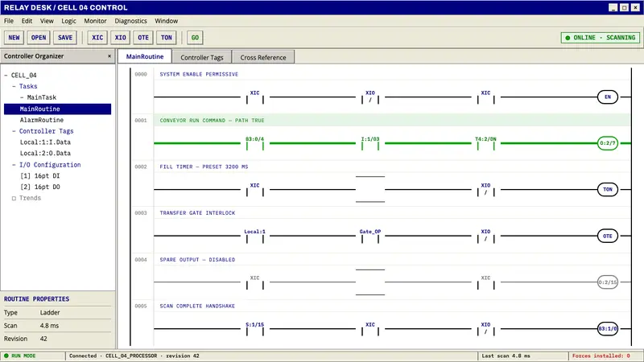Viewport: 644px width, 362px height.
Task: Select the XIC contact on rung 0002
Action: [x=254, y=190]
